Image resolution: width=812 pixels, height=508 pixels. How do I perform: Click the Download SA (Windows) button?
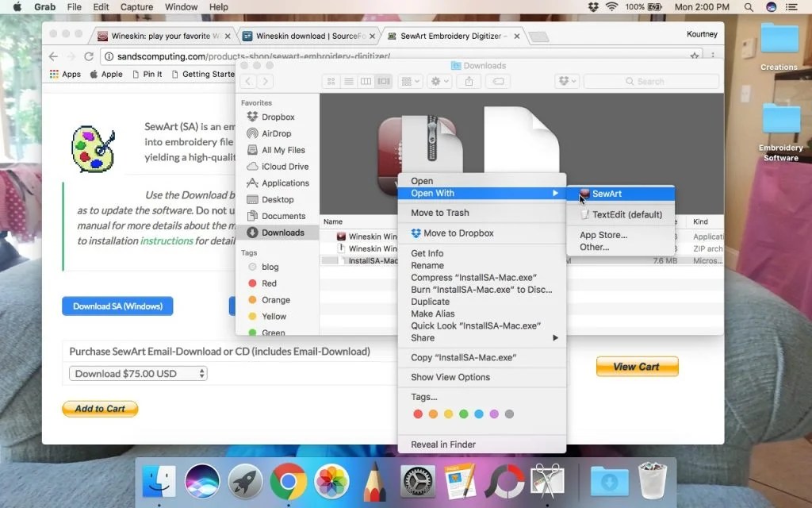coord(117,306)
